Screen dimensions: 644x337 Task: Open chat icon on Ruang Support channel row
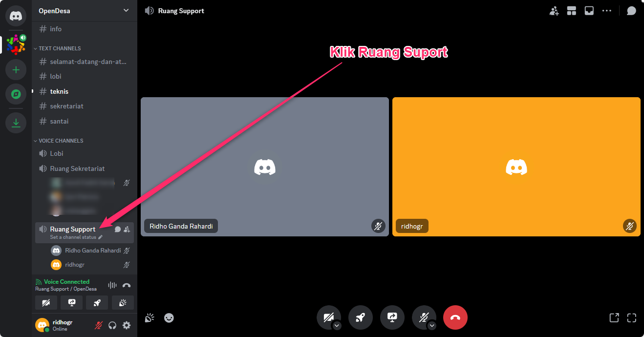(x=118, y=229)
